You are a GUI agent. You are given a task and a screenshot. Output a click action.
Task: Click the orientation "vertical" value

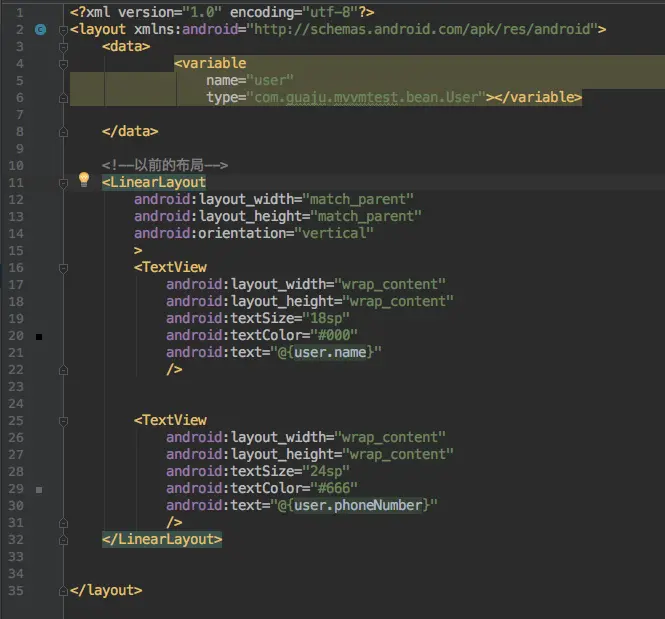(x=334, y=233)
